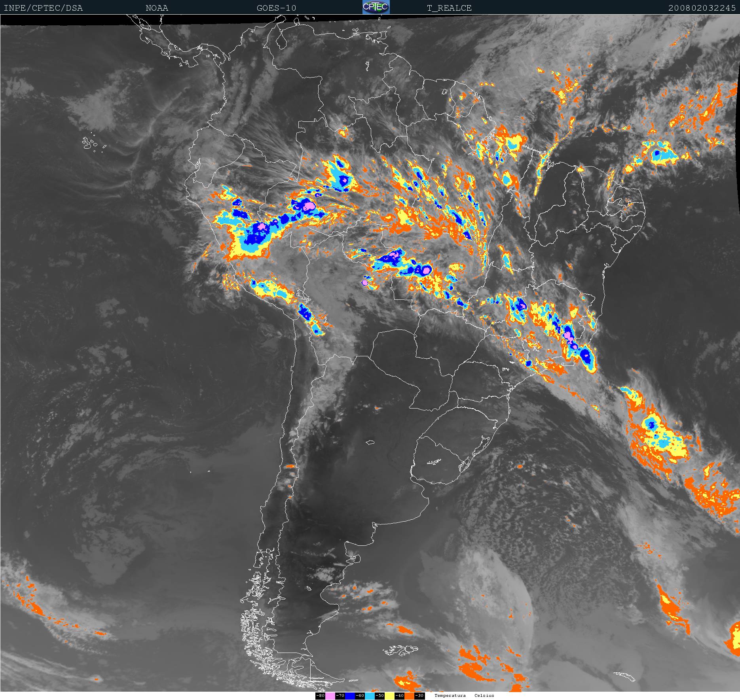Click the -30 legend value

(419, 695)
